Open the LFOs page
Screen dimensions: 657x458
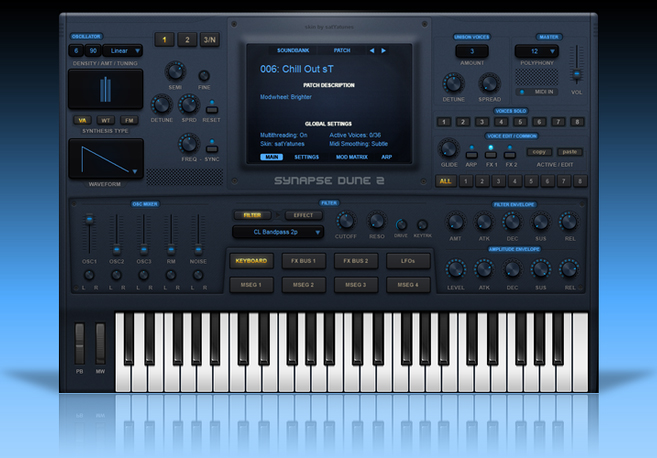408,261
